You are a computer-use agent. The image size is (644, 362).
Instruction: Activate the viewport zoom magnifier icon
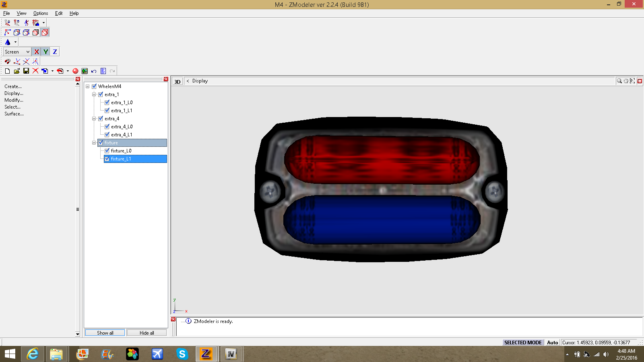(x=619, y=81)
